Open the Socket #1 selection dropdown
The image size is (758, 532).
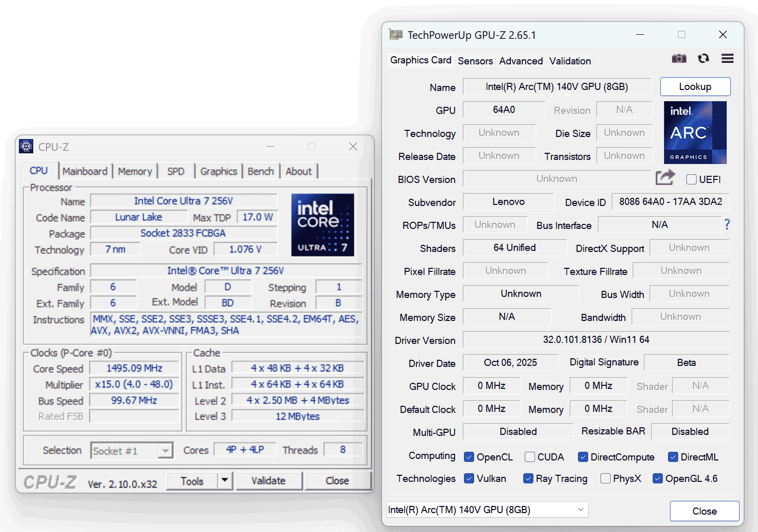[x=165, y=451]
